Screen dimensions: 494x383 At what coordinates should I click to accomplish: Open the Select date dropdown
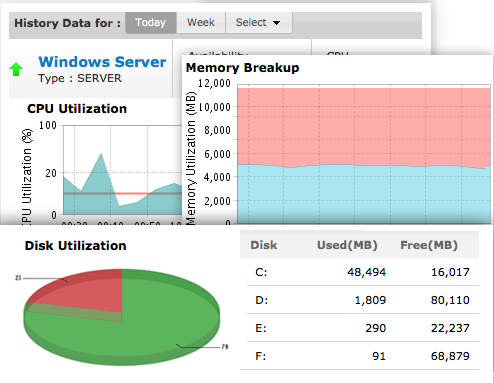point(259,23)
